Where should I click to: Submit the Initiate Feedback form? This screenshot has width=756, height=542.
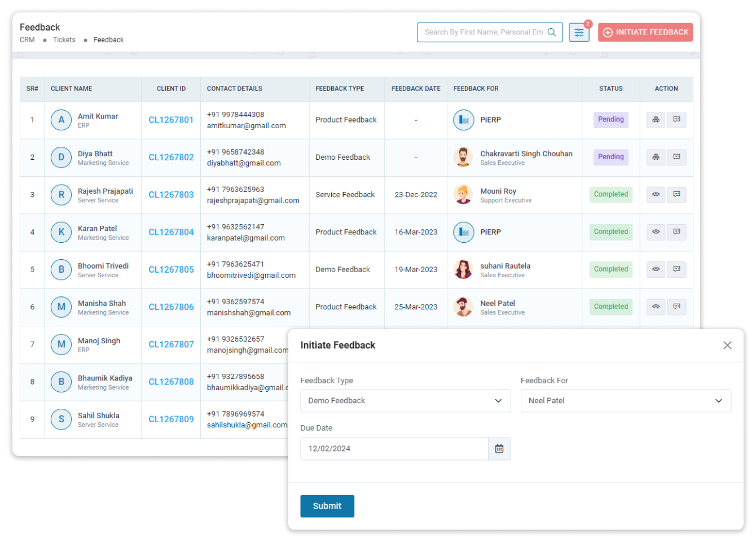pyautogui.click(x=327, y=506)
